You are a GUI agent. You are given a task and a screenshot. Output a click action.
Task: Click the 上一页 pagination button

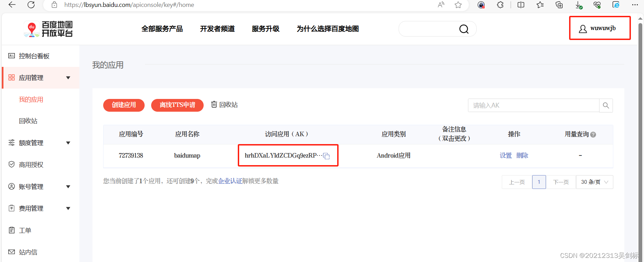click(x=517, y=182)
